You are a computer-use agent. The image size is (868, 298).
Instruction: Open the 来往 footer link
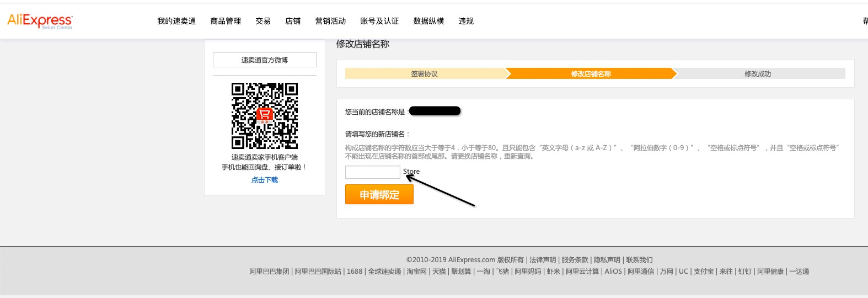(x=726, y=272)
